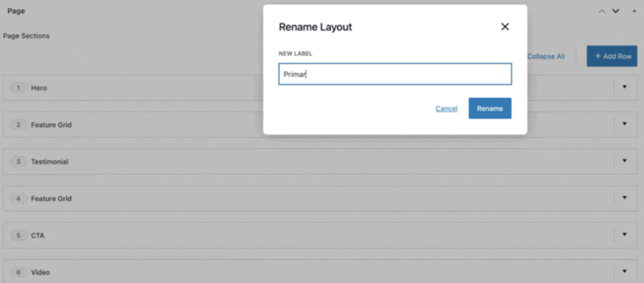
Task: Select the CTA row label
Action: (37, 235)
